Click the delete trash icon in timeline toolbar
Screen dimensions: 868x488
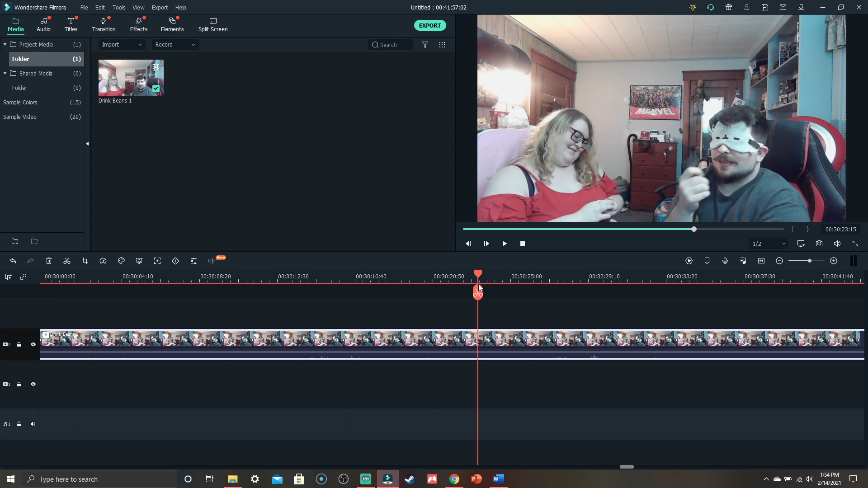point(49,261)
